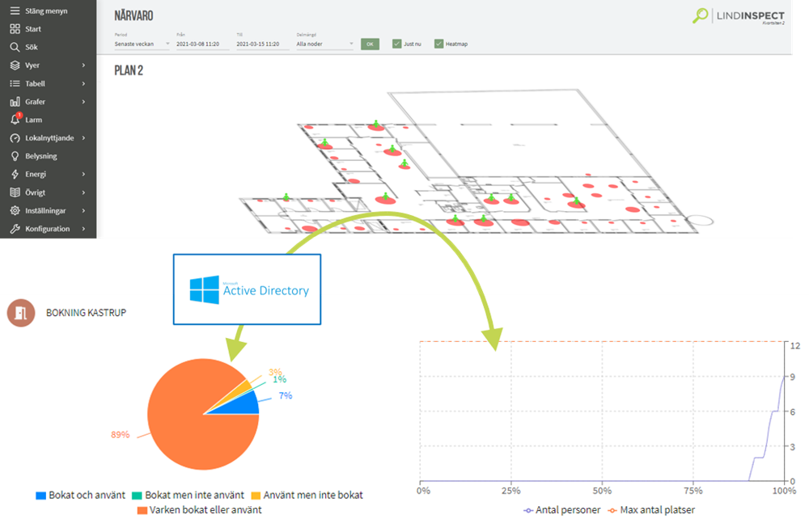809x532 pixels.
Task: Click the Sök magnifier icon
Action: coord(15,47)
